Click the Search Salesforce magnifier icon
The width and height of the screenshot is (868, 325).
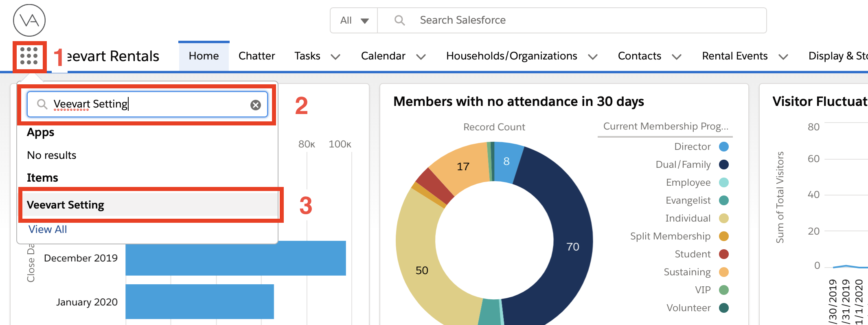click(x=399, y=20)
